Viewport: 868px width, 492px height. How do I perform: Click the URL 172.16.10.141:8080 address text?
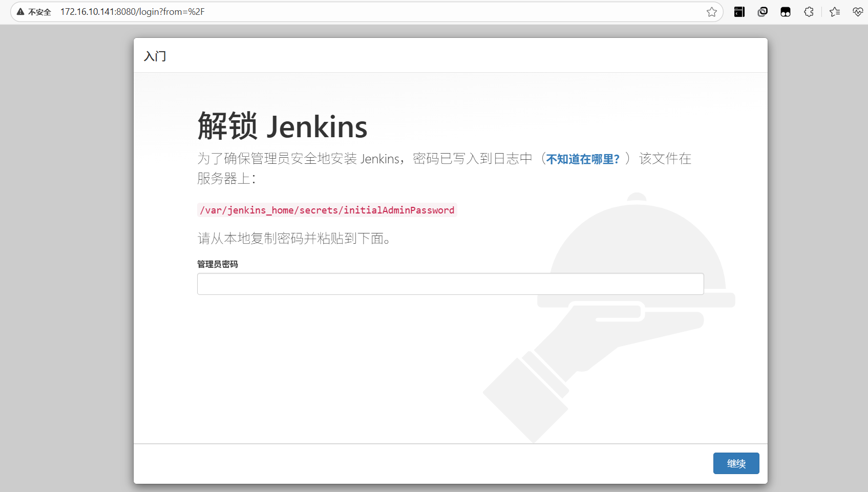pos(132,12)
